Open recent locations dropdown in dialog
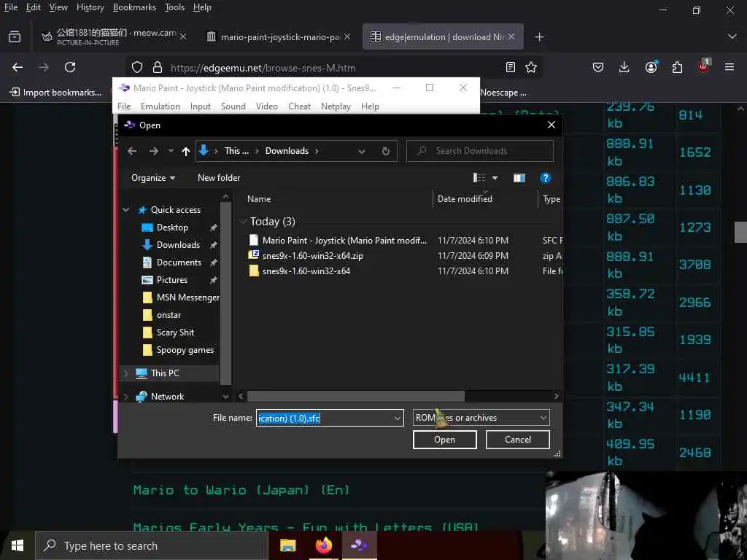 pos(171,151)
